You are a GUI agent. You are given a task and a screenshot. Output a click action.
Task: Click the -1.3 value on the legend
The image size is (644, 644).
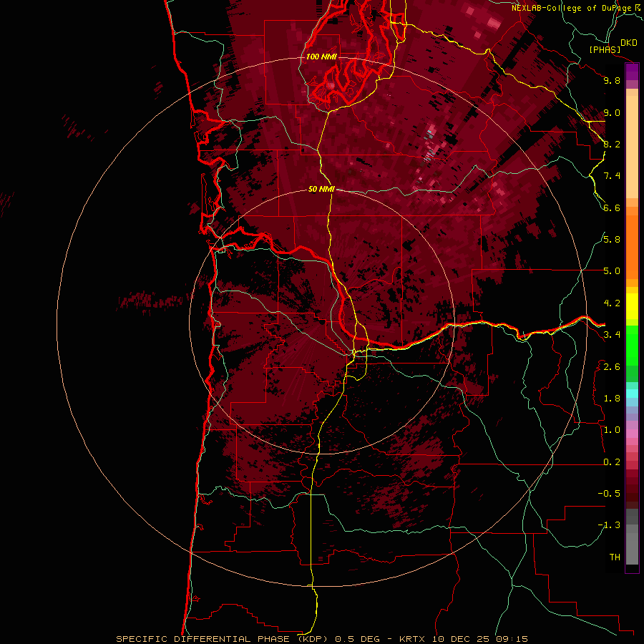coord(609,525)
